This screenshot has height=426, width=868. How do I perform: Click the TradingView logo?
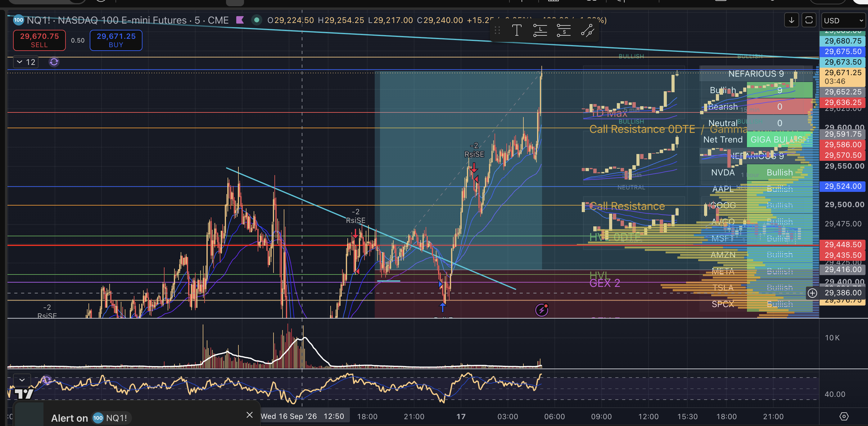point(24,394)
